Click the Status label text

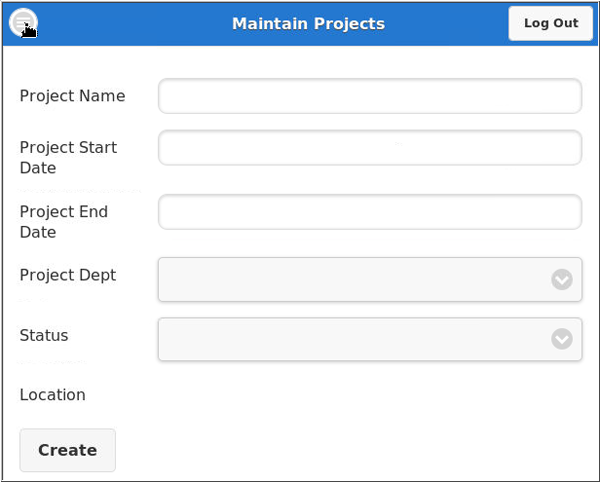click(44, 335)
